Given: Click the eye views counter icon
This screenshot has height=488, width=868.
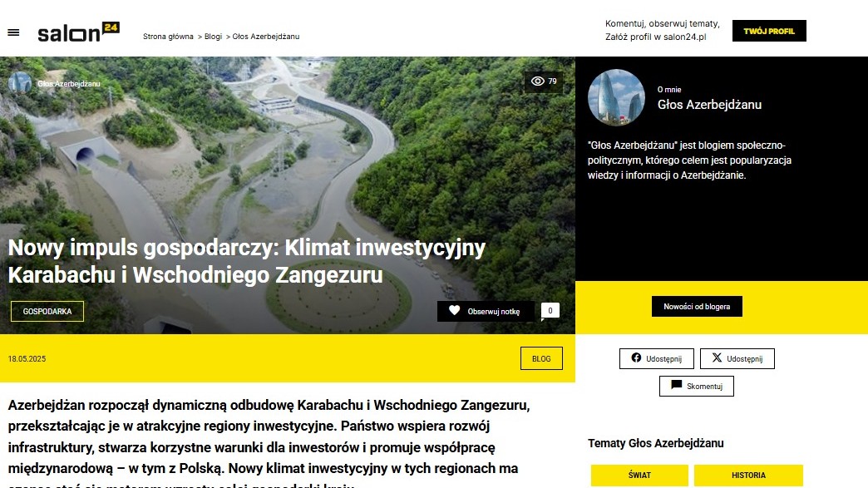Looking at the screenshot, I should point(538,81).
